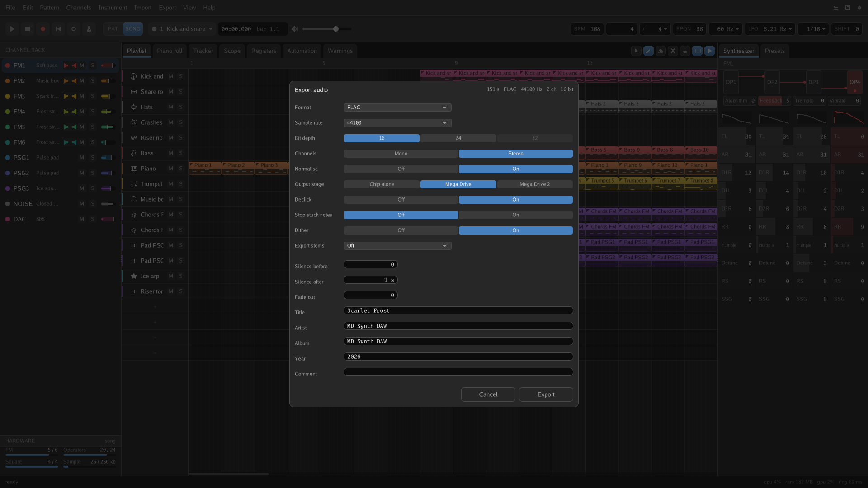
Task: Click the Export button
Action: (x=546, y=394)
